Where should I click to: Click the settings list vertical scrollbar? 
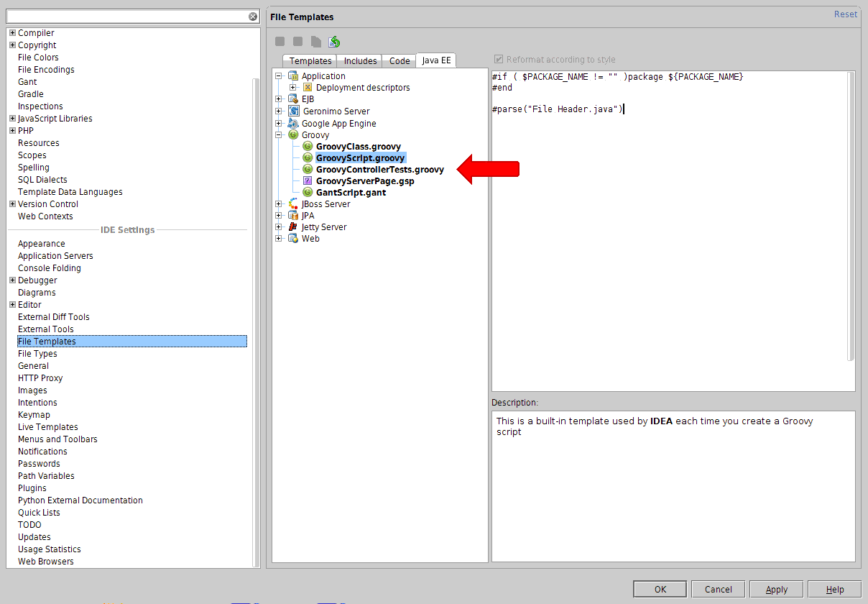pyautogui.click(x=256, y=324)
